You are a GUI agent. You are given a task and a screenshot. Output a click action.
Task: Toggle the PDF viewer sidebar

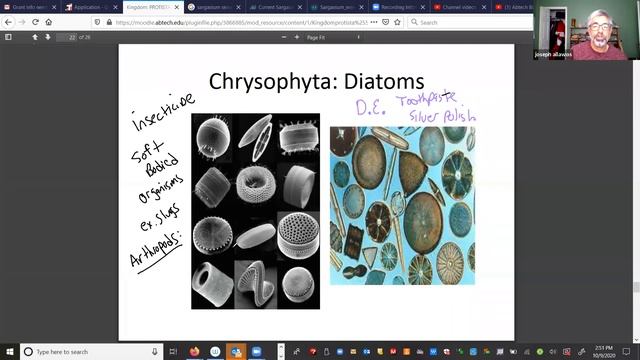(8, 37)
